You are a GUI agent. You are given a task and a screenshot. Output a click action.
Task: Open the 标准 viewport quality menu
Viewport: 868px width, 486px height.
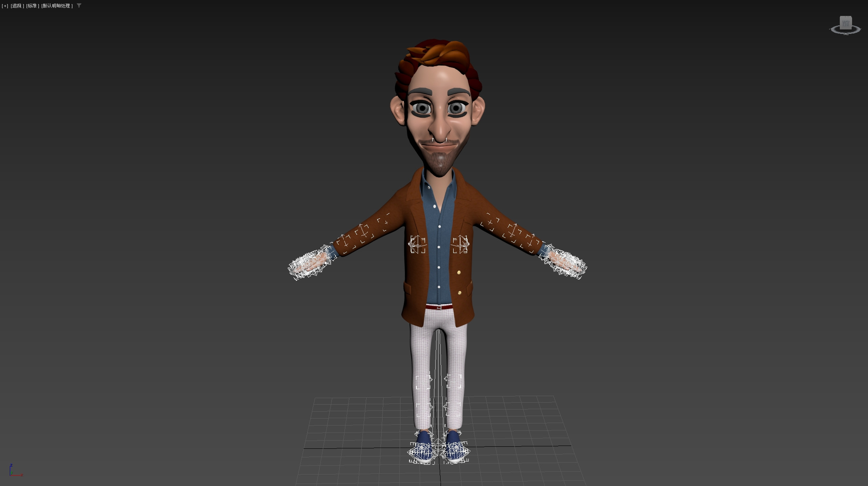[x=32, y=6]
